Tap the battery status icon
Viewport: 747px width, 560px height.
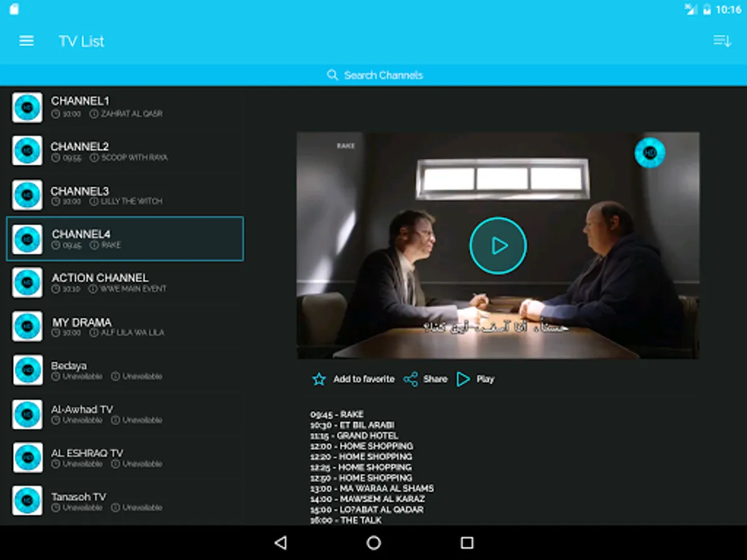pos(707,9)
